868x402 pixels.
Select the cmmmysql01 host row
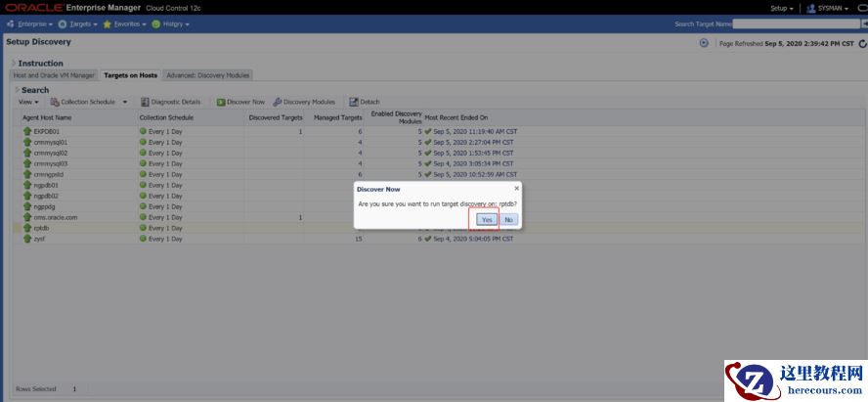tap(440, 142)
